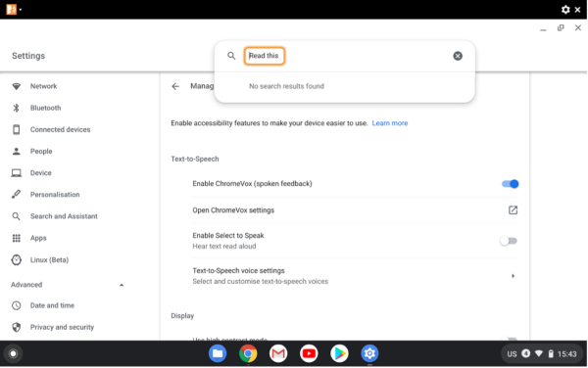Expand Text-to-Speech voice settings arrow
588x368 pixels.
(513, 276)
